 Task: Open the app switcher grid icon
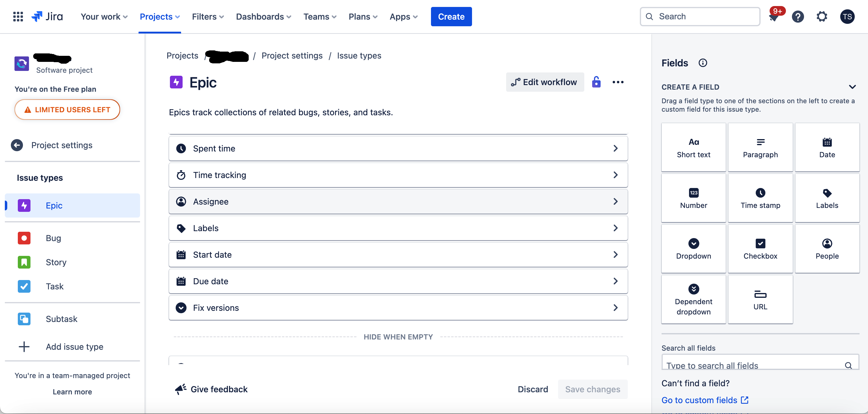click(x=18, y=17)
